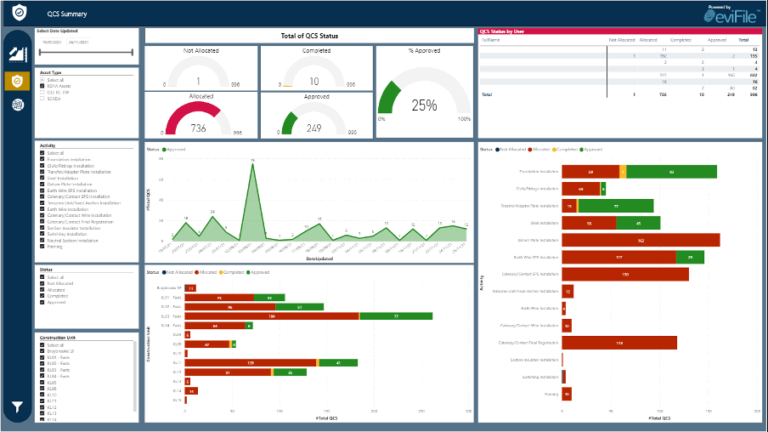Screen dimensions: 768x432
Task: Sort table by the Total column header
Action: [744, 41]
